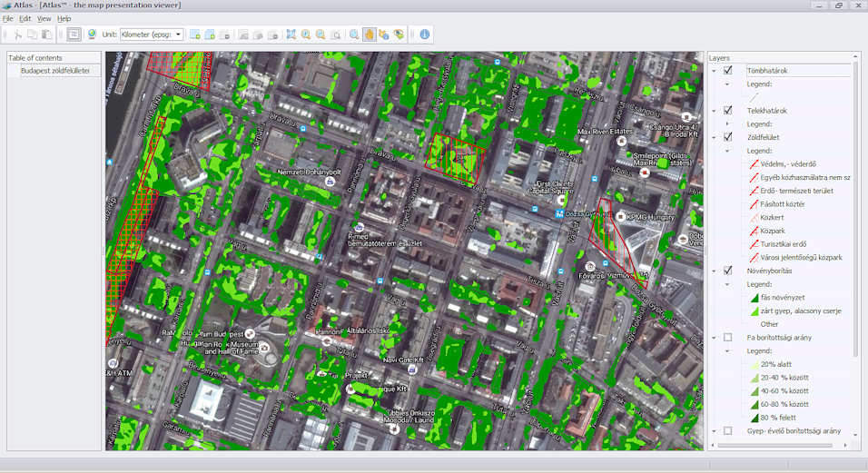Click first add-map page icon
Image resolution: width=868 pixels, height=473 pixels.
(x=195, y=34)
